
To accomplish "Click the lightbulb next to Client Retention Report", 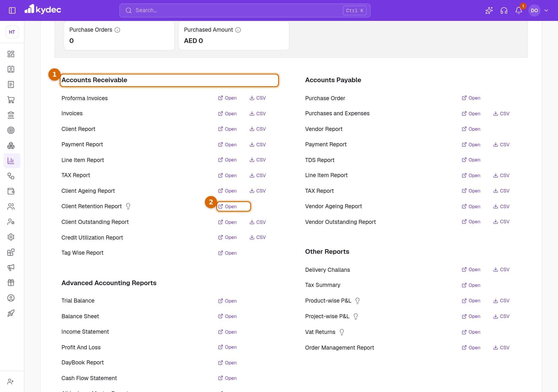I will (128, 206).
